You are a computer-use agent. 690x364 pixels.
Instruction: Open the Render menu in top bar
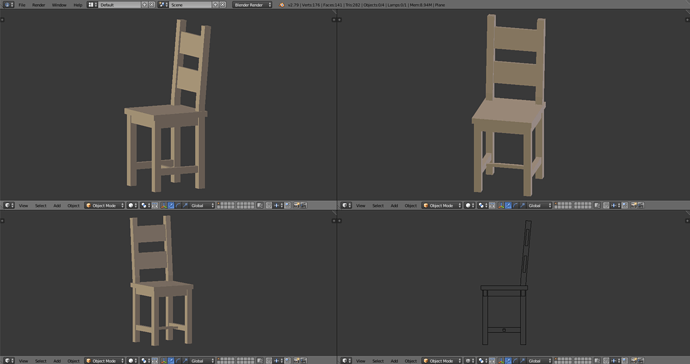(x=39, y=4)
